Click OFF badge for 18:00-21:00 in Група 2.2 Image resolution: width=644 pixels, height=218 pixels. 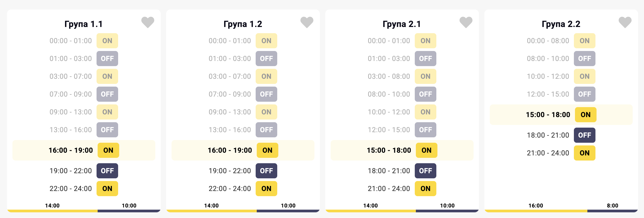pyautogui.click(x=585, y=135)
